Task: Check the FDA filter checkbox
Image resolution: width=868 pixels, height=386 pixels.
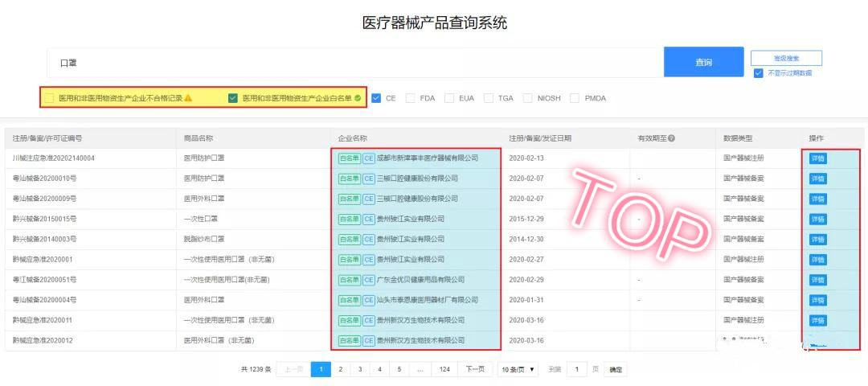Action: [410, 98]
